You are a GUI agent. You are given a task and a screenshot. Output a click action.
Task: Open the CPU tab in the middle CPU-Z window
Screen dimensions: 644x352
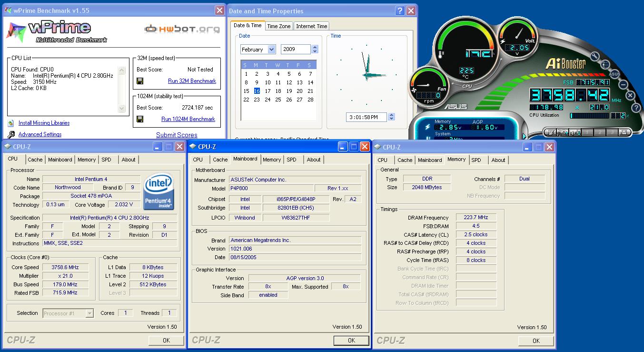pos(198,160)
